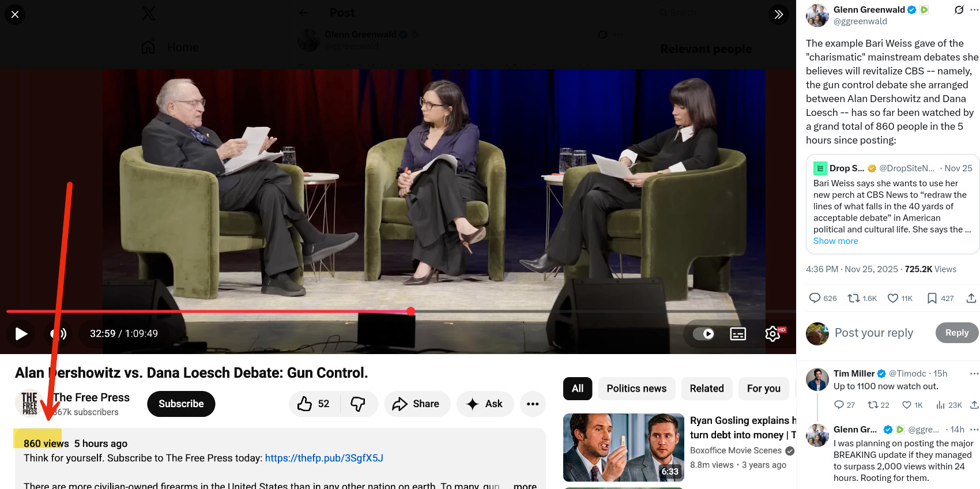The height and width of the screenshot is (489, 980).
Task: Open the Boxoffice Movie Scenes channel
Action: coord(736,450)
